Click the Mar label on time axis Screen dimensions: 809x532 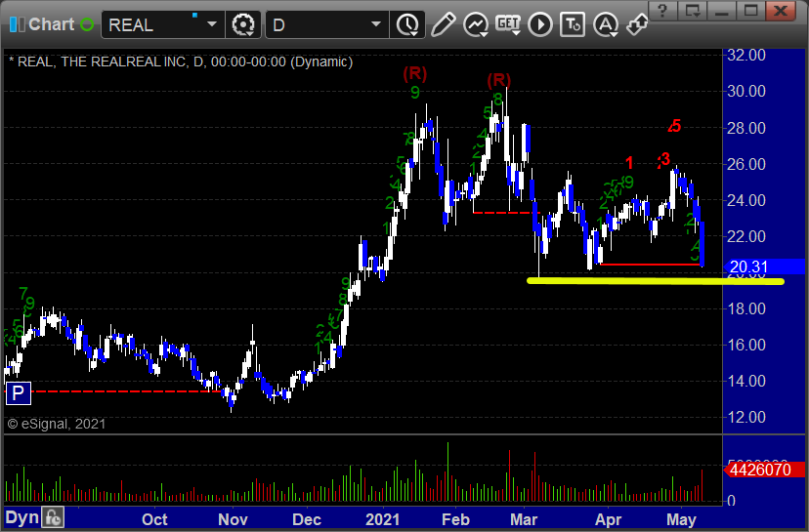[524, 519]
